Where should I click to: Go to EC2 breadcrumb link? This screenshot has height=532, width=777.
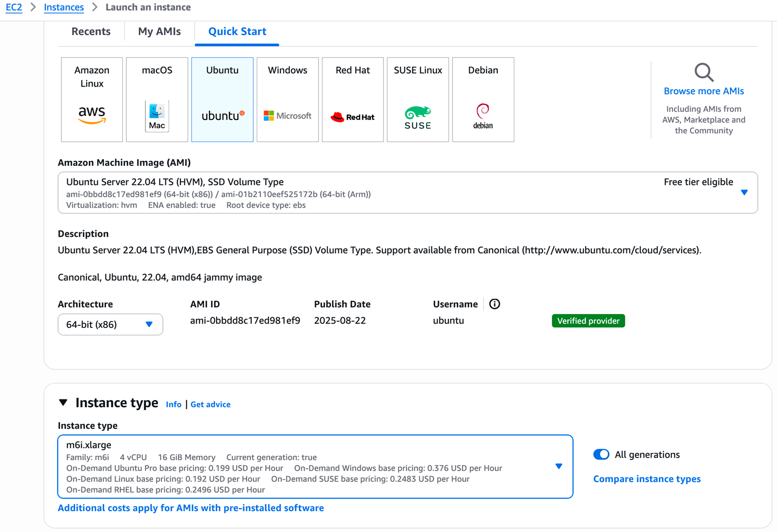click(x=14, y=7)
